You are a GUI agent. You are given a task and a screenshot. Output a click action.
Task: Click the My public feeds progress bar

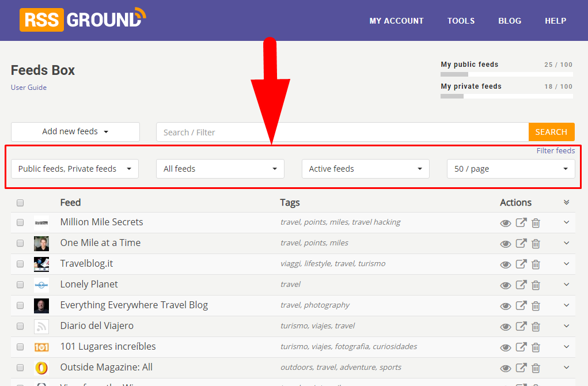507,74
